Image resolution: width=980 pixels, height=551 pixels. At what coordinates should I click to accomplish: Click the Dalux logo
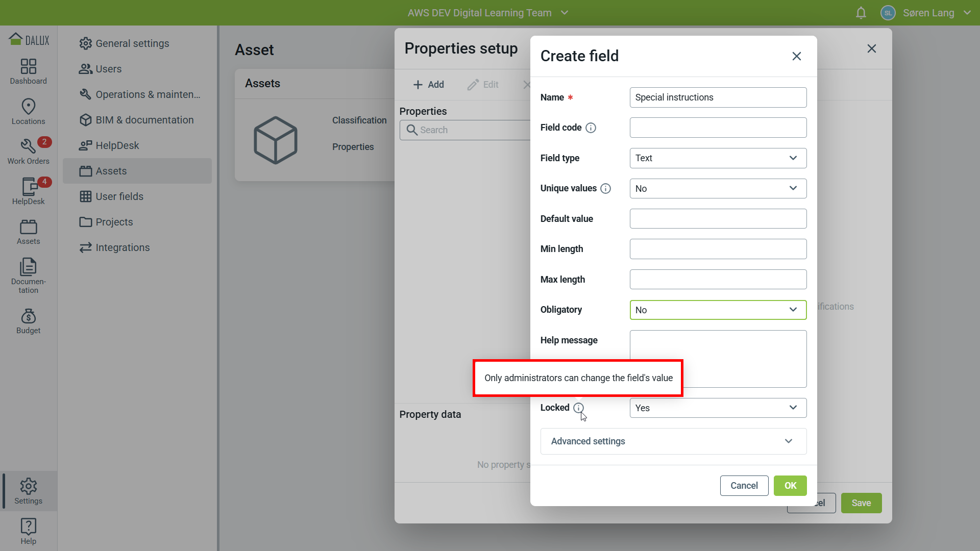click(x=29, y=40)
